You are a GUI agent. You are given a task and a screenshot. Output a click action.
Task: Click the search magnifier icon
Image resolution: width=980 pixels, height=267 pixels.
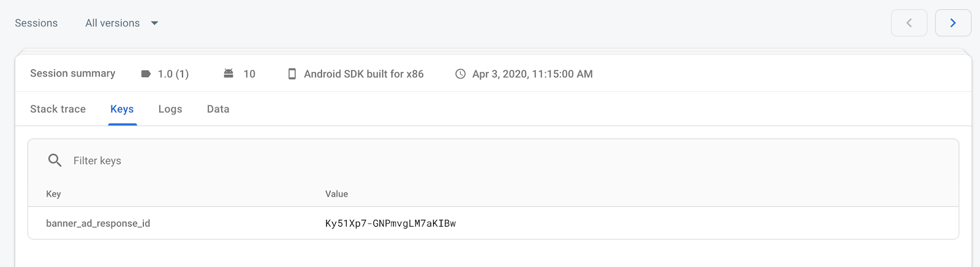point(55,160)
